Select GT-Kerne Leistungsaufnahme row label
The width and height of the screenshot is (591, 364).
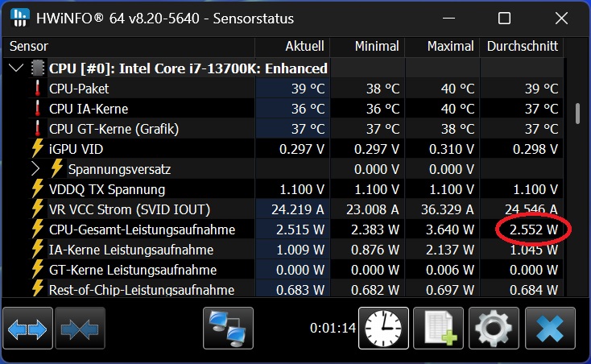(133, 270)
